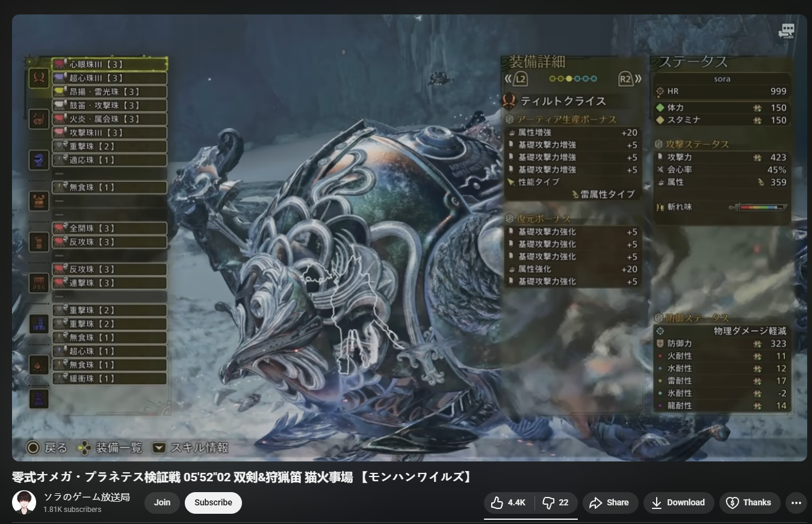
Task: Click the 斬れ味 sharpness color gauge
Action: click(758, 208)
